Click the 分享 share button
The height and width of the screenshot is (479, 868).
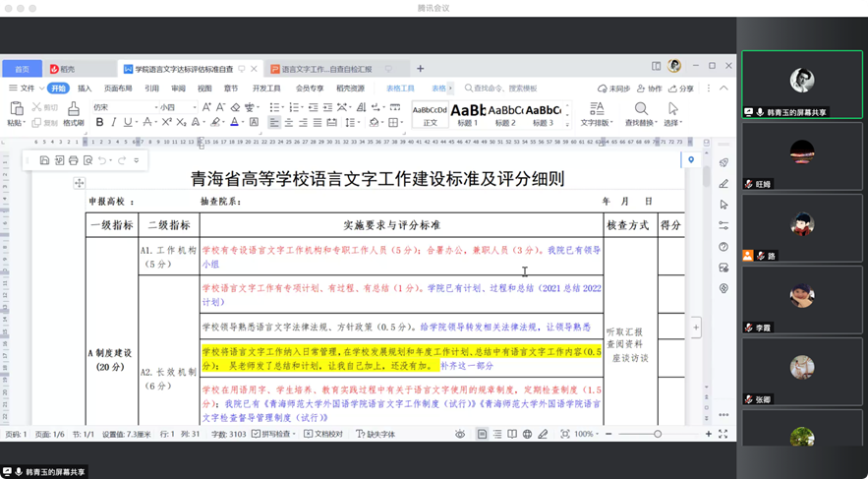(x=681, y=89)
